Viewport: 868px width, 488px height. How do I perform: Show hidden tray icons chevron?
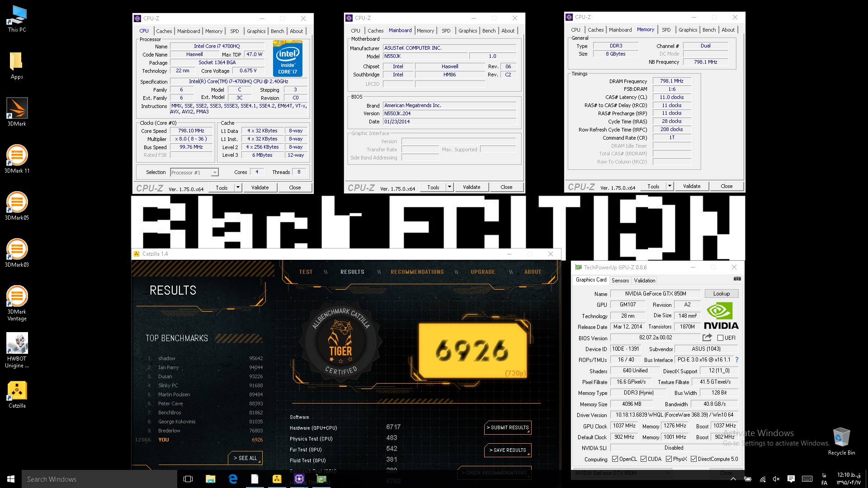pyautogui.click(x=733, y=479)
